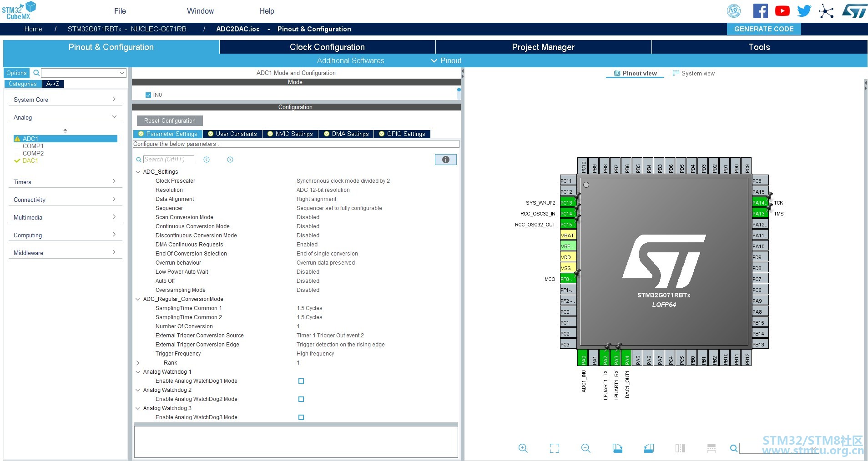Click the toggle vertical split view icon
Viewport: 868px width, 461px height.
click(680, 448)
